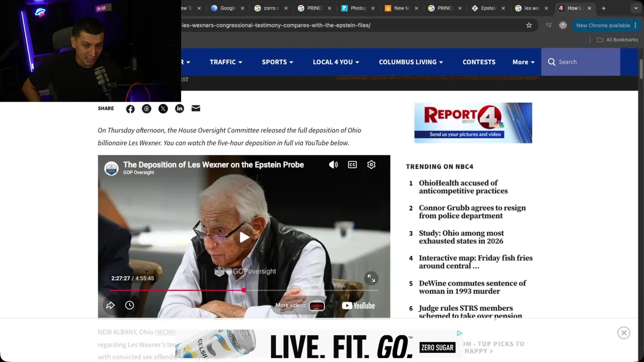Image resolution: width=644 pixels, height=362 pixels.
Task: Open YouTube player settings gear
Action: [x=371, y=164]
